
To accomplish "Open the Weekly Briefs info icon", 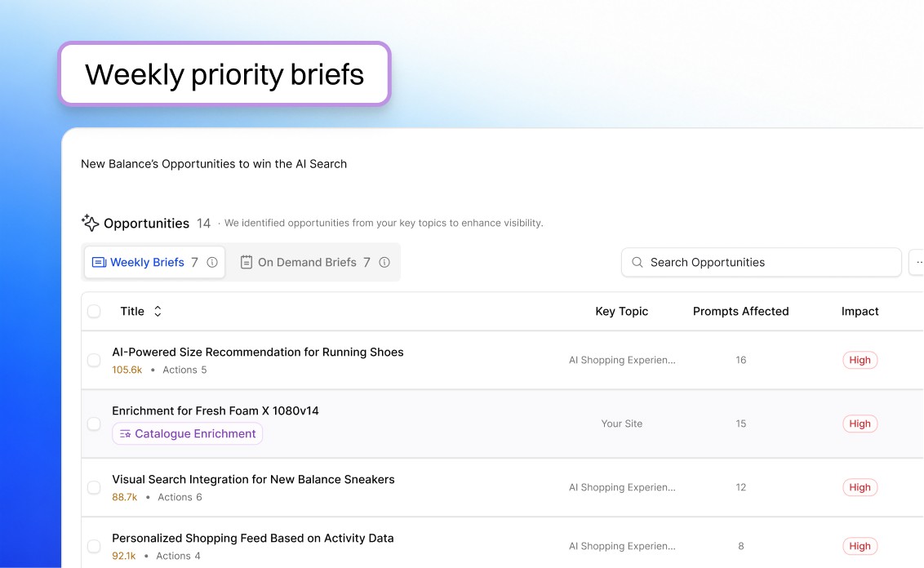I will click(x=212, y=262).
